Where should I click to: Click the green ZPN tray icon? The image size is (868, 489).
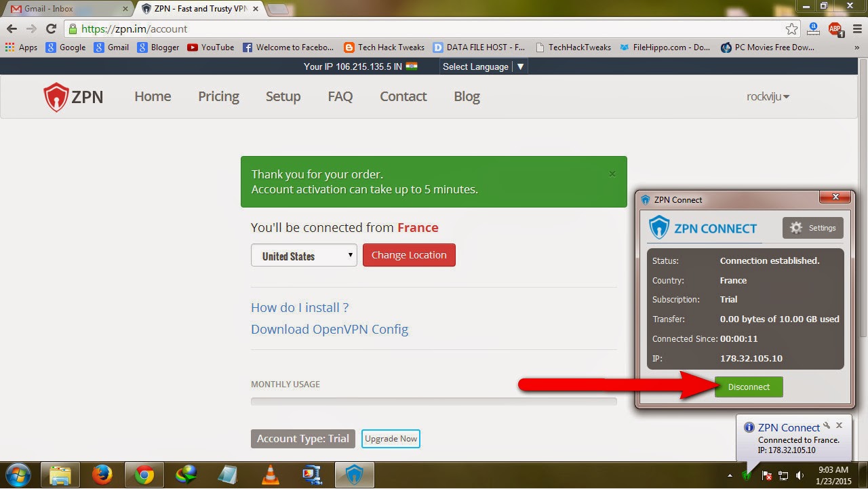[x=747, y=475]
